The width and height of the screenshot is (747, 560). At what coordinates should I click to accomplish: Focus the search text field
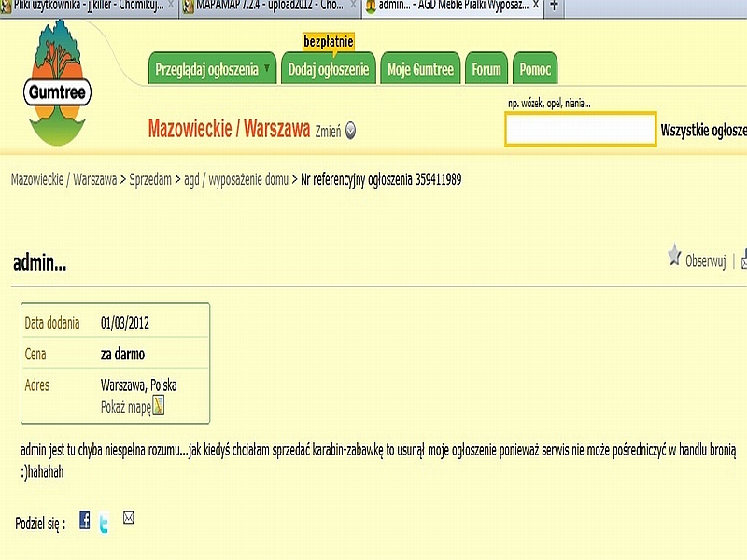tap(580, 131)
